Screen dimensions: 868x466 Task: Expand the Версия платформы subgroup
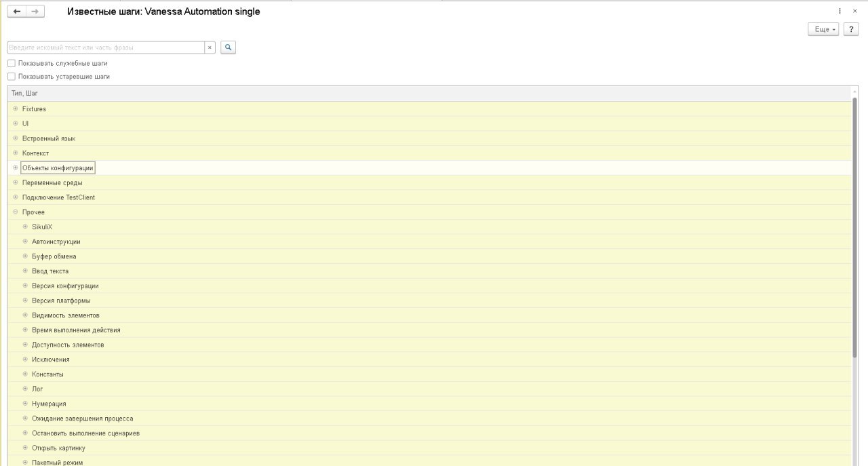click(26, 300)
